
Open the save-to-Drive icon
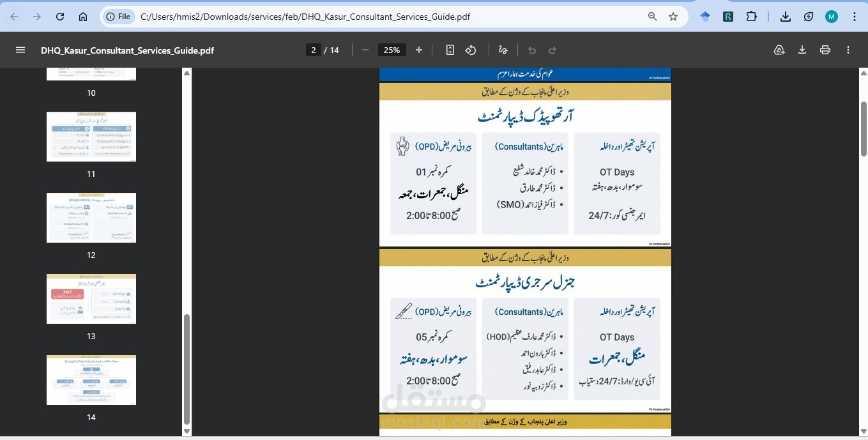click(x=779, y=50)
